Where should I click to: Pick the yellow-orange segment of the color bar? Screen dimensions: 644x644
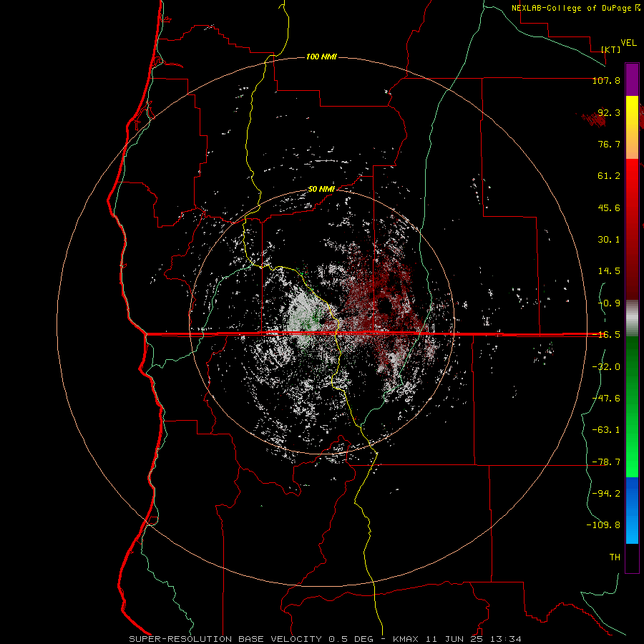point(632,127)
